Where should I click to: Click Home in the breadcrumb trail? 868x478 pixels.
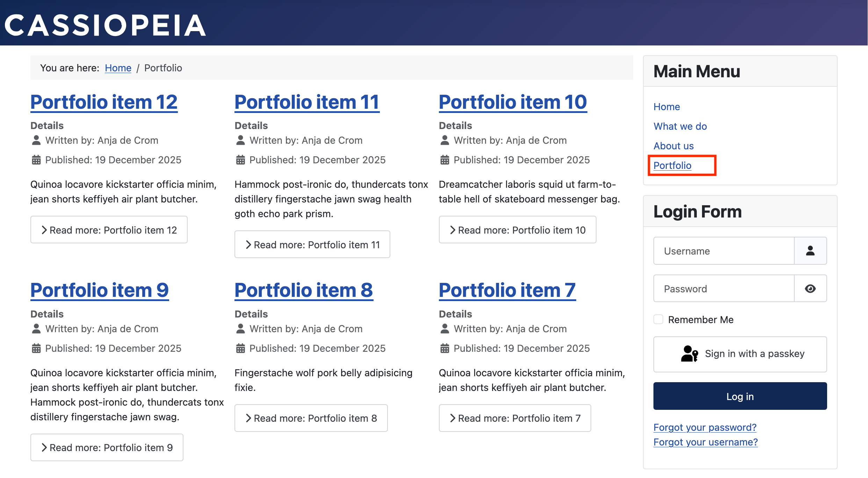click(x=118, y=68)
